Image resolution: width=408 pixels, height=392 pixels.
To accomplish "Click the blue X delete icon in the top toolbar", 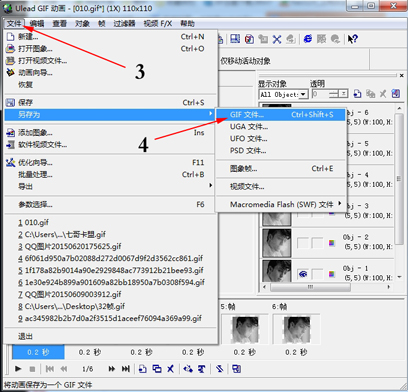I will 277,39.
